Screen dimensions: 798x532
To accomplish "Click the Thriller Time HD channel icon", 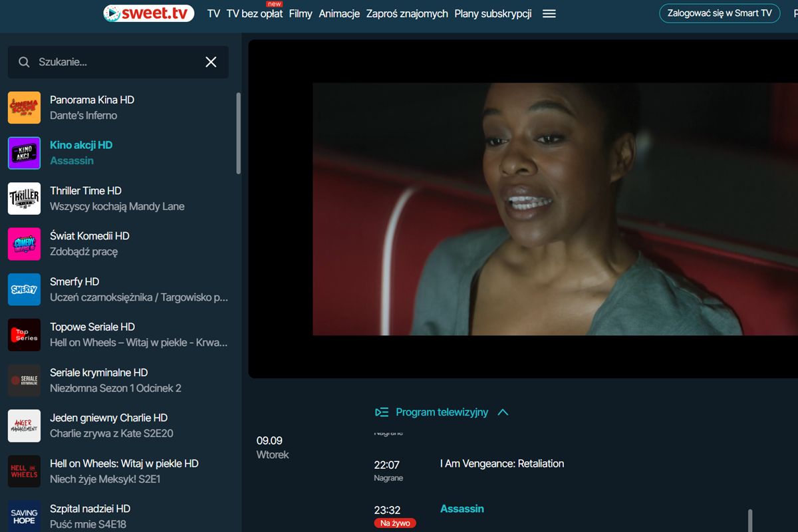I will 24,198.
